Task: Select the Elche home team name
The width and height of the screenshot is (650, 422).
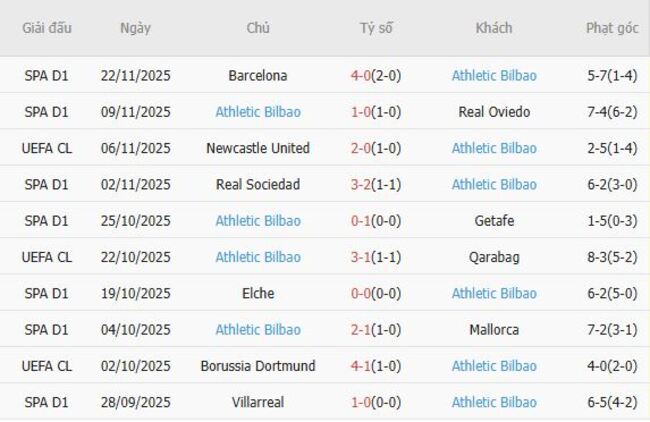Action: (258, 293)
